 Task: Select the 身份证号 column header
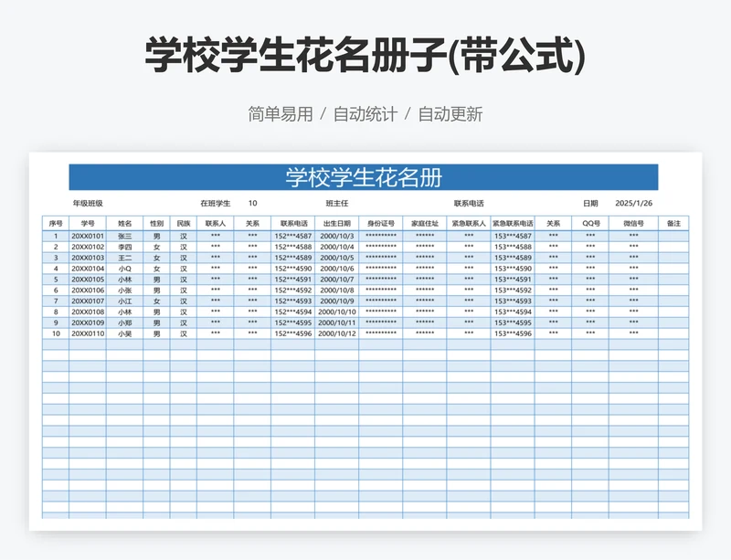coord(381,223)
